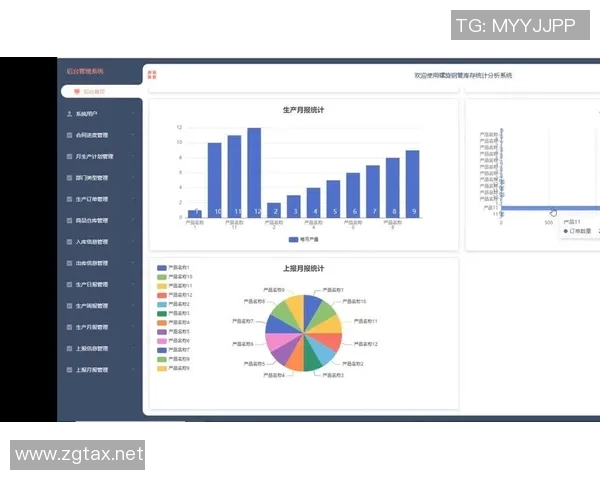
Task: Expand the 出库信息管理 menu arrow
Action: 132,263
